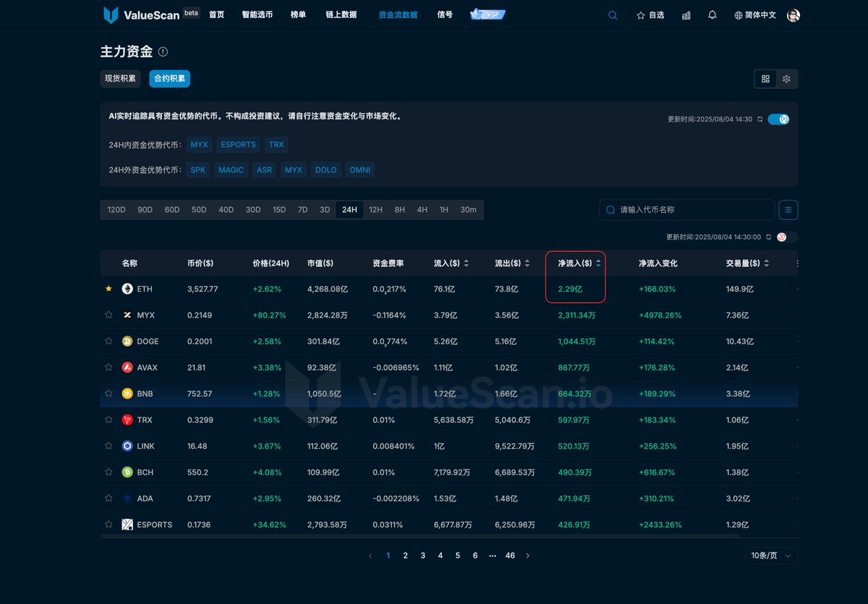
Task: Favorite LINK with its star
Action: pyautogui.click(x=109, y=446)
